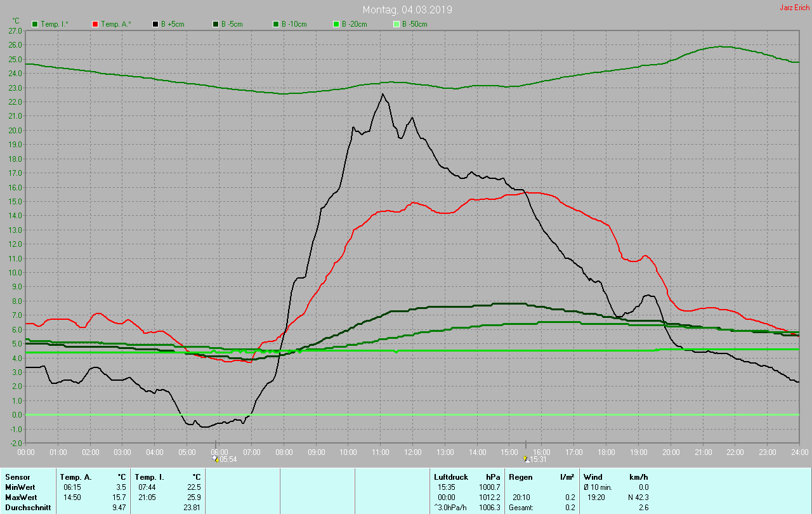
Task: Click the 'MinWert' row label
Action: 19,487
